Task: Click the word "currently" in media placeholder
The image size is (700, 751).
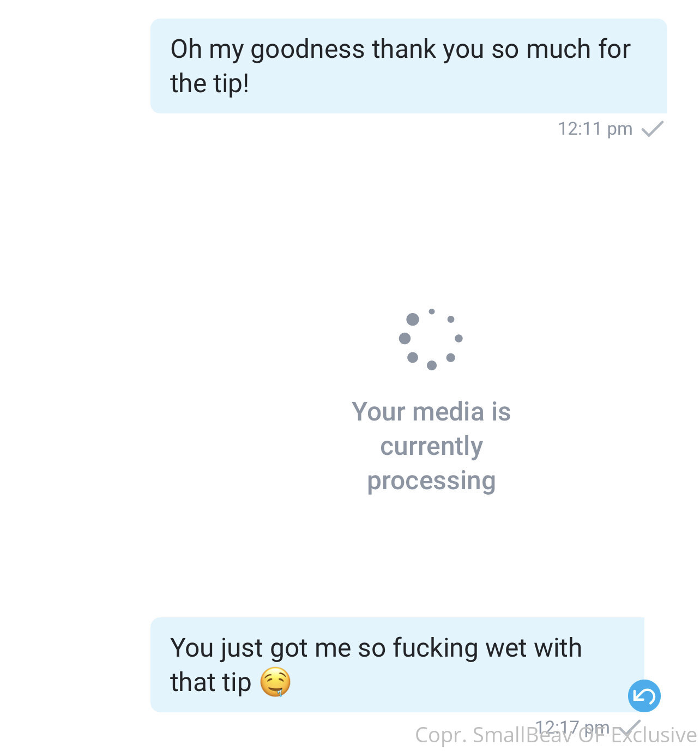Action: click(x=431, y=446)
